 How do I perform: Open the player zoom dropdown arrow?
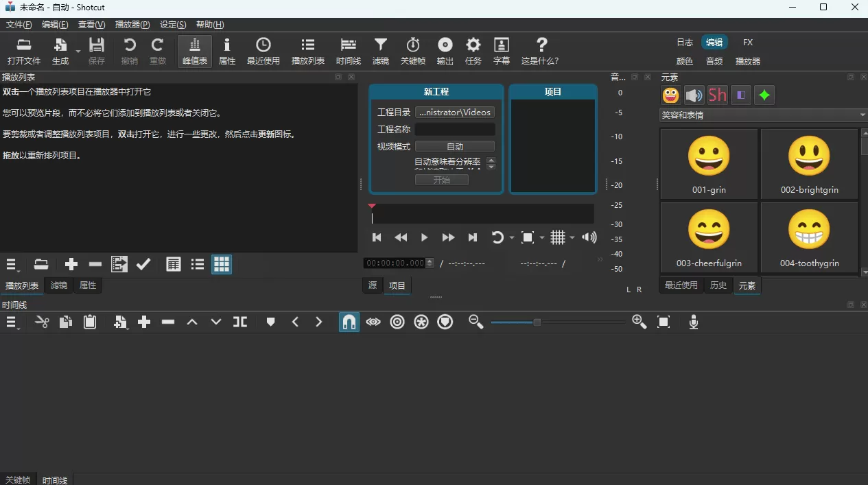(542, 238)
